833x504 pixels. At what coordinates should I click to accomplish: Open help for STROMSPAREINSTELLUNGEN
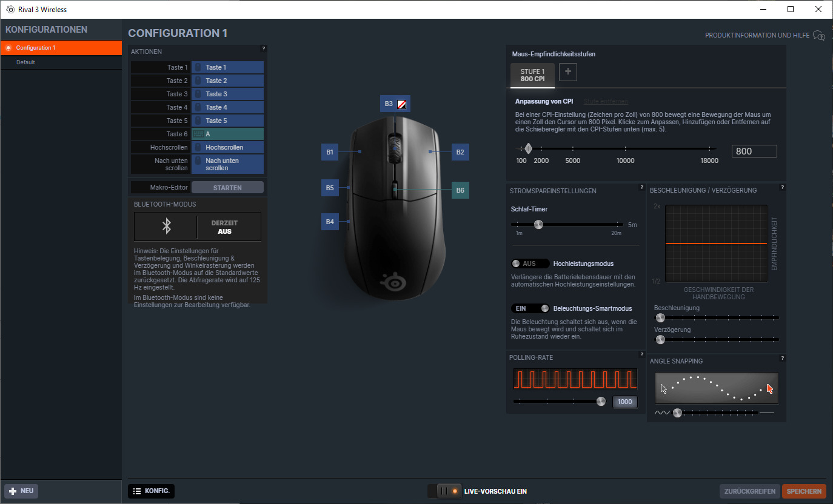(642, 187)
